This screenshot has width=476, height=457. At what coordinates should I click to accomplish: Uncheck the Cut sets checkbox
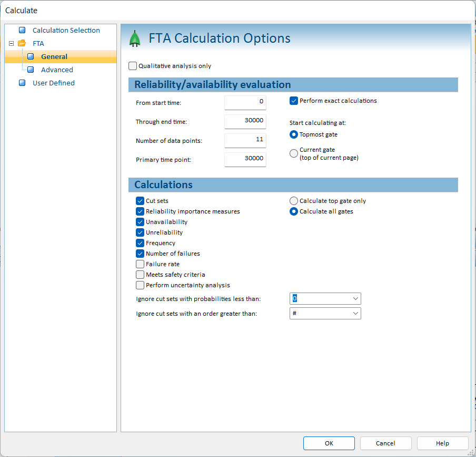(140, 201)
